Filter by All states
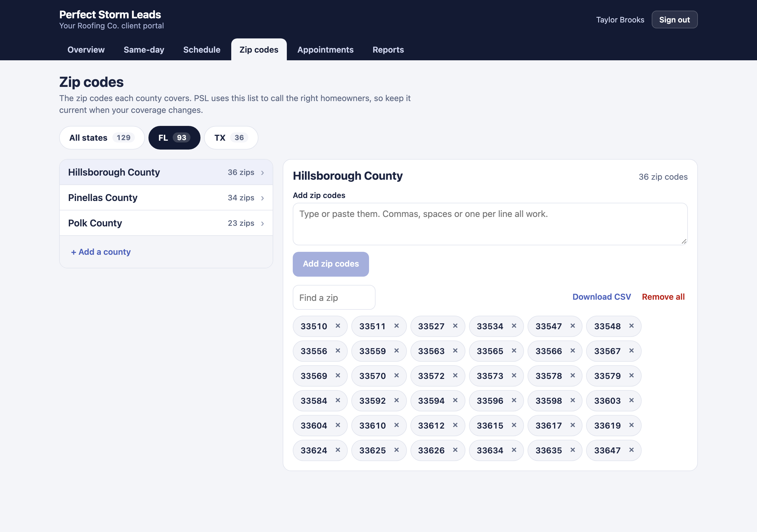 tap(102, 138)
